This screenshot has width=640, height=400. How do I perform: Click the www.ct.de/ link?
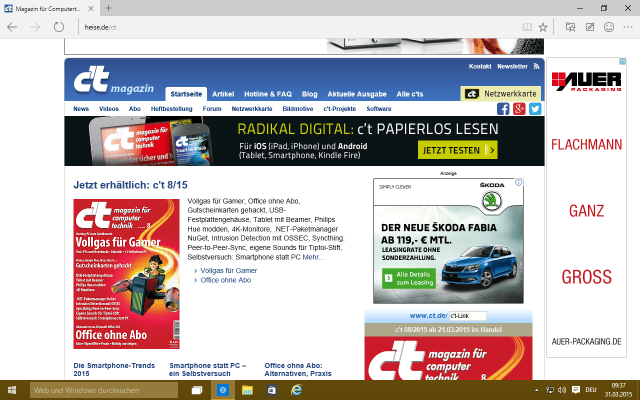coord(429,316)
